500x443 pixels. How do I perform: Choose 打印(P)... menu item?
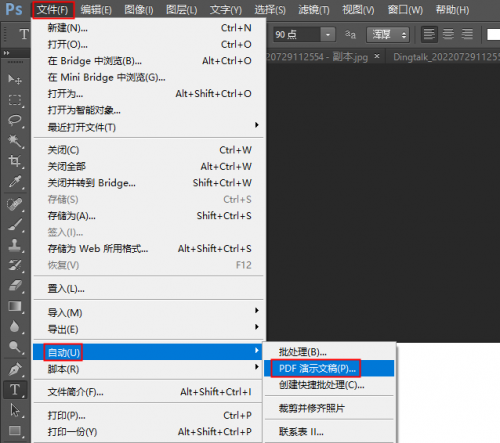149,415
